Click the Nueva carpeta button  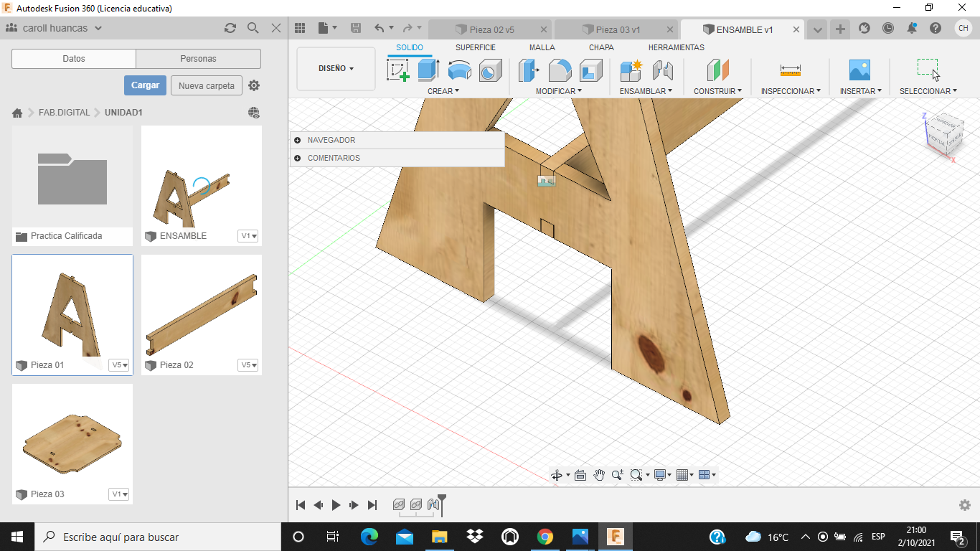pos(206,85)
